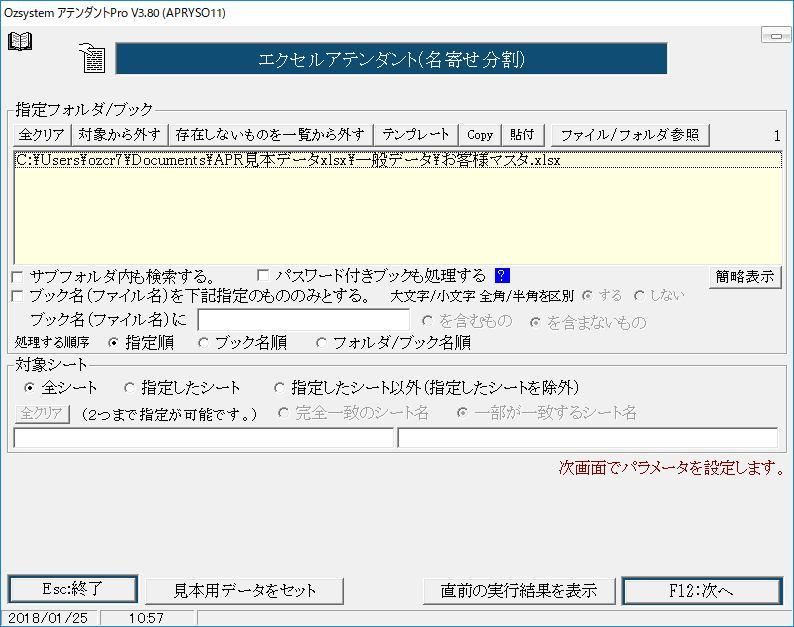794x627 pixels.
Task: Open ファイル/フォルダ参照 browse button
Action: tap(630, 135)
